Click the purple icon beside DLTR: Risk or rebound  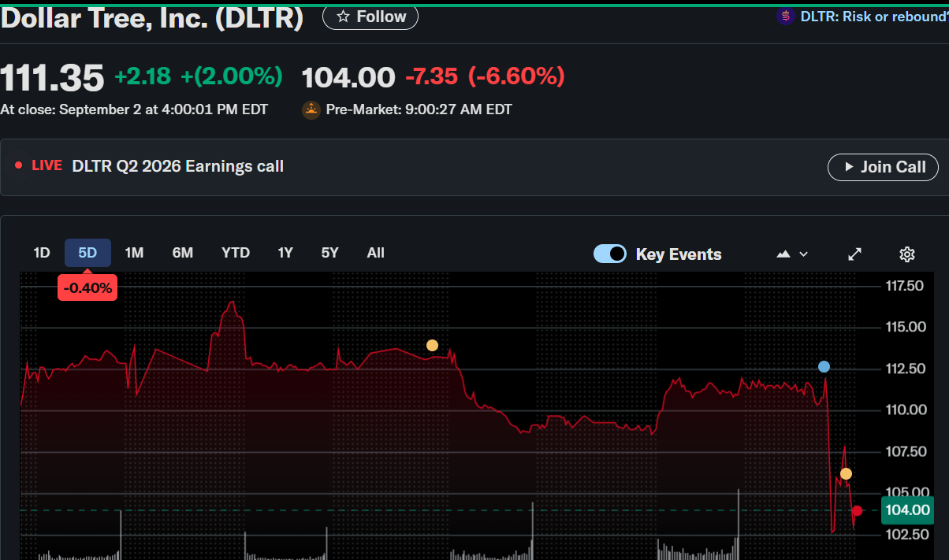pyautogui.click(x=785, y=17)
